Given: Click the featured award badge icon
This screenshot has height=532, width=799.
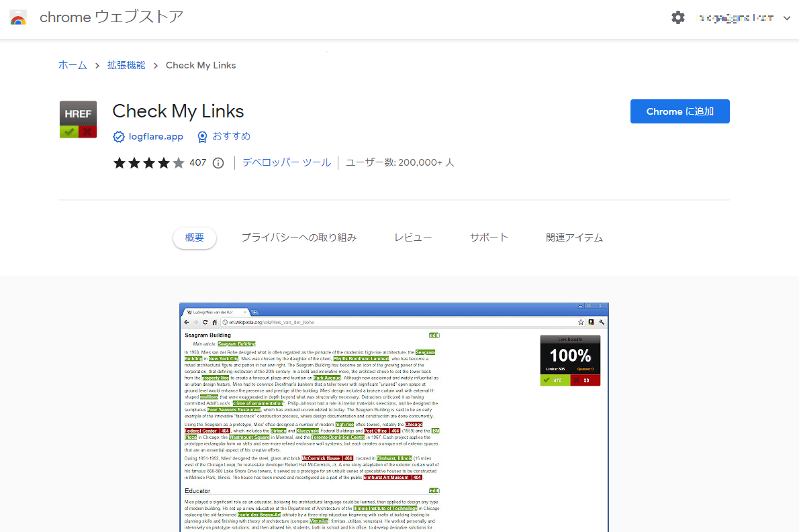Looking at the screenshot, I should pyautogui.click(x=202, y=137).
